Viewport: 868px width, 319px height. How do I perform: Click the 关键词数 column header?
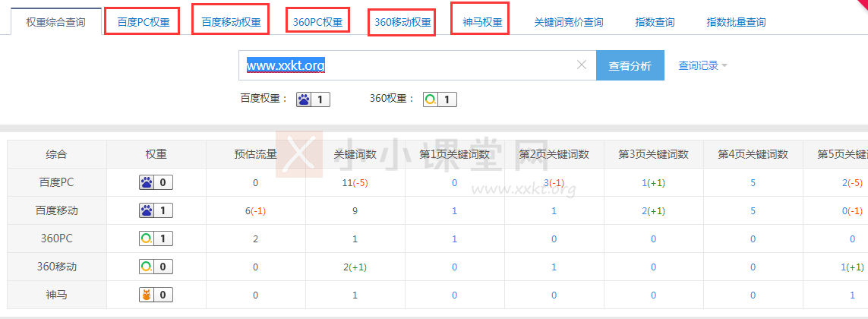click(x=355, y=154)
